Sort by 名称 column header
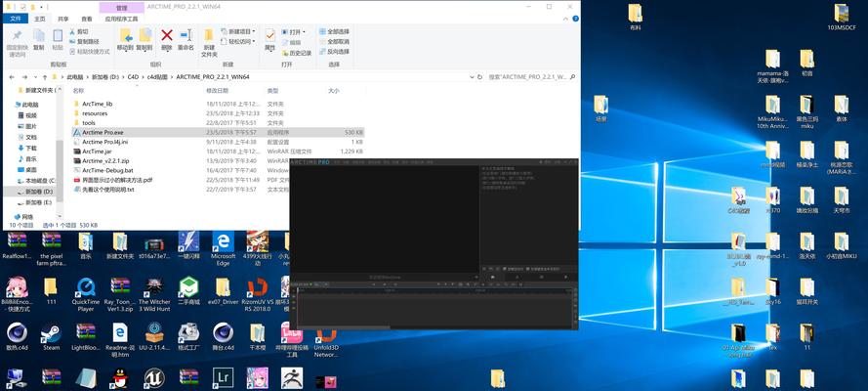 [79, 90]
